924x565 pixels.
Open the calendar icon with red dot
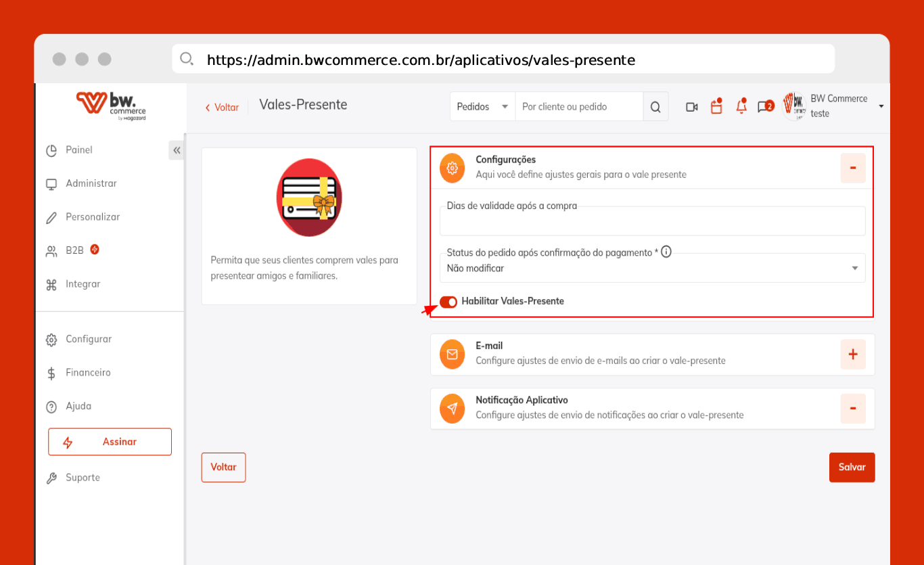[x=716, y=106]
